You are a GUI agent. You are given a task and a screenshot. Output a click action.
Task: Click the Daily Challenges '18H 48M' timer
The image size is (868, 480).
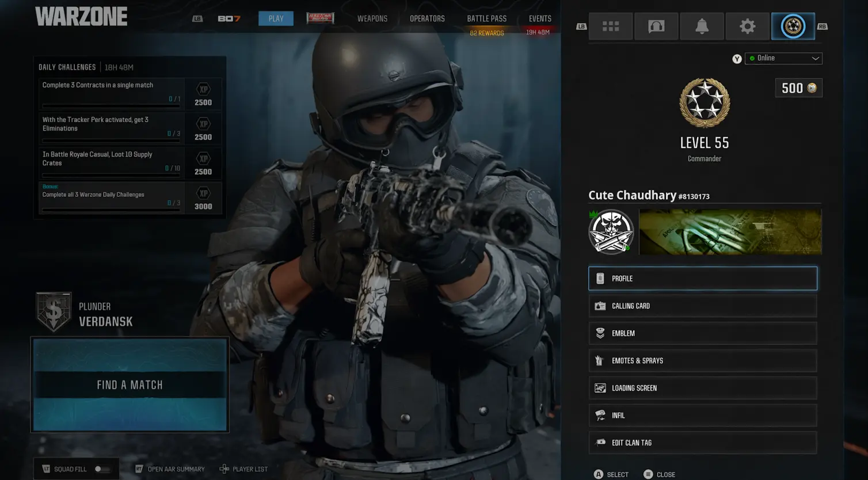click(119, 67)
